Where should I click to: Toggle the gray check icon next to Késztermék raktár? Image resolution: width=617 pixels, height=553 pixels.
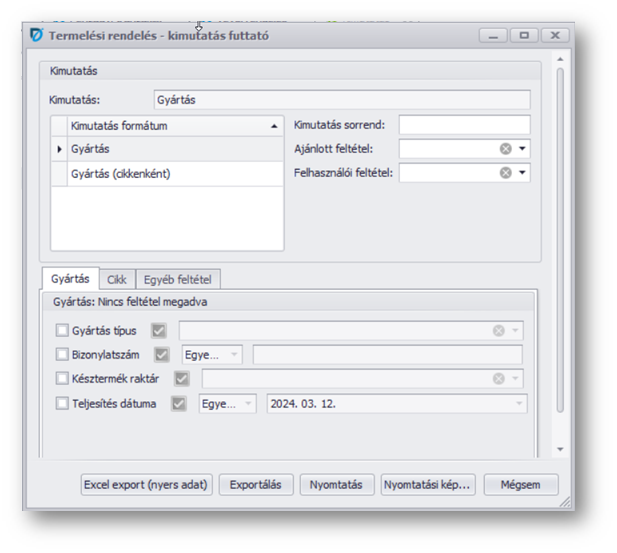click(181, 379)
